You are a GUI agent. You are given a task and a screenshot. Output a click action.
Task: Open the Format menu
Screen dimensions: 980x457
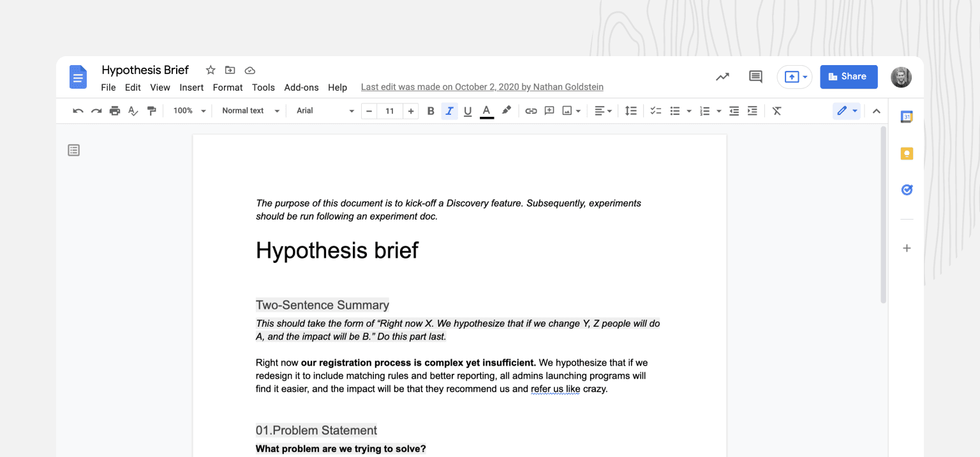click(228, 87)
